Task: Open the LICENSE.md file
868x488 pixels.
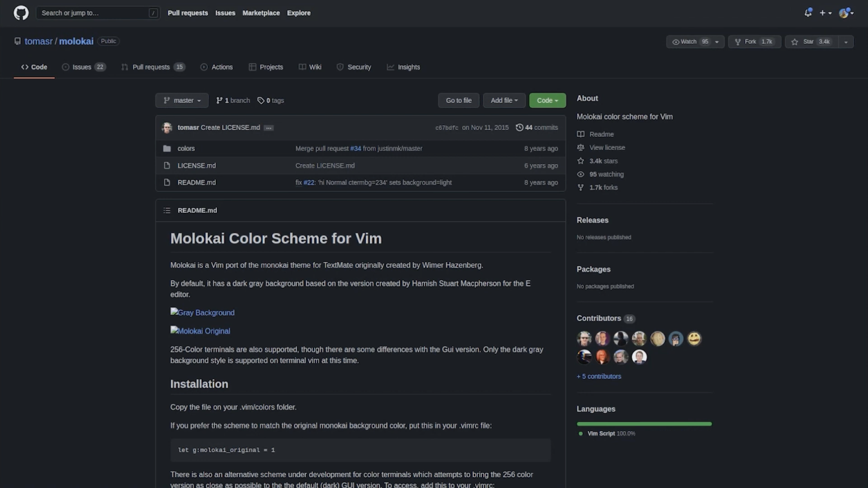Action: [196, 166]
